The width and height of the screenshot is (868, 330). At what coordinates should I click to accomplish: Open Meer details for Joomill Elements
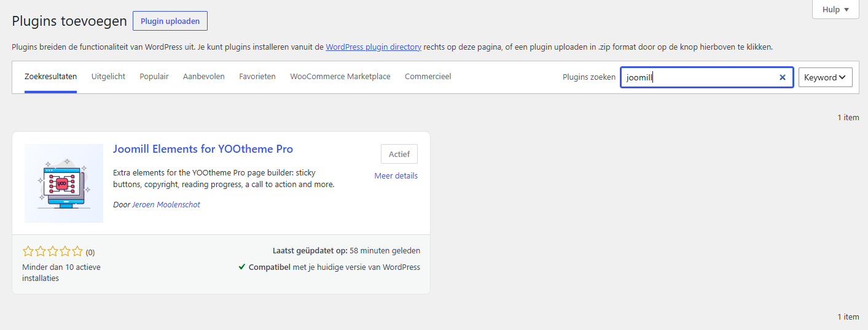[x=396, y=176]
